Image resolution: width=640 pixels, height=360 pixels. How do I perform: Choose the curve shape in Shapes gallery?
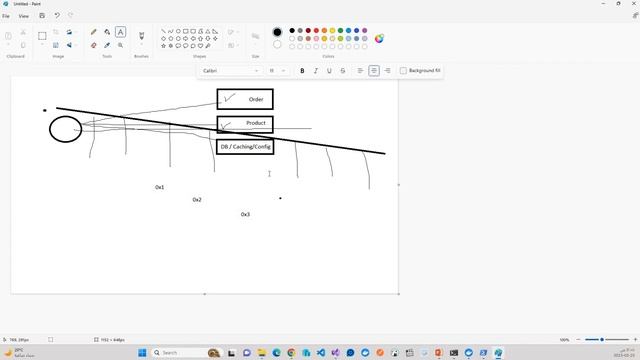pyautogui.click(x=171, y=31)
